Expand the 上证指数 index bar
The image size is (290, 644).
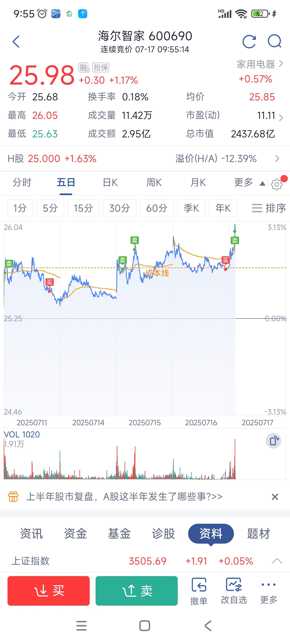277,561
